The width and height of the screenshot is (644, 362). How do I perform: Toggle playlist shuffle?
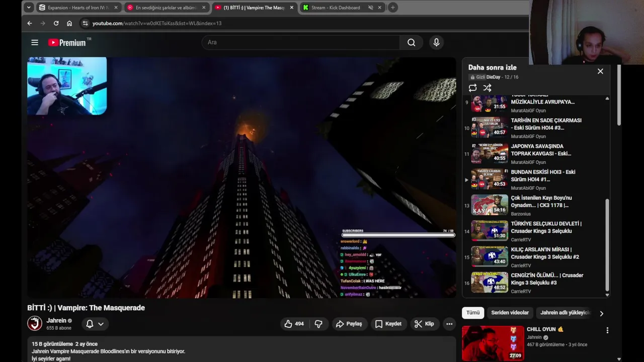click(x=487, y=88)
